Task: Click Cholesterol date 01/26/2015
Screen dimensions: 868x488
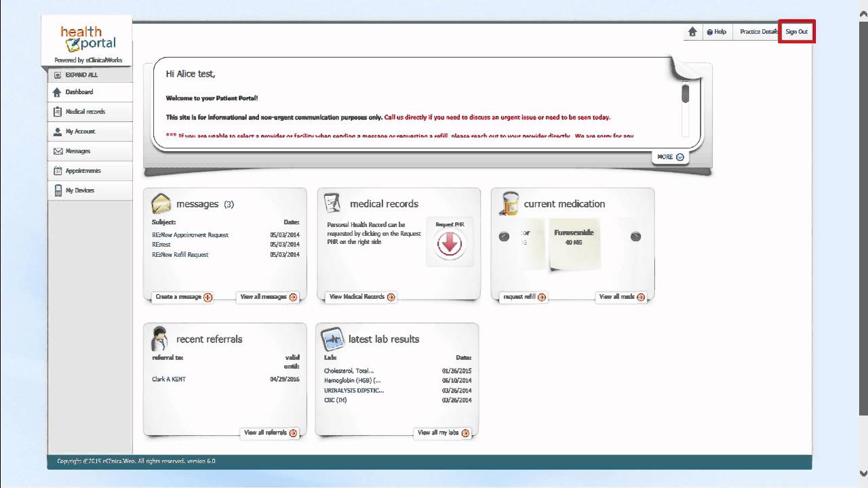Action: (x=456, y=371)
